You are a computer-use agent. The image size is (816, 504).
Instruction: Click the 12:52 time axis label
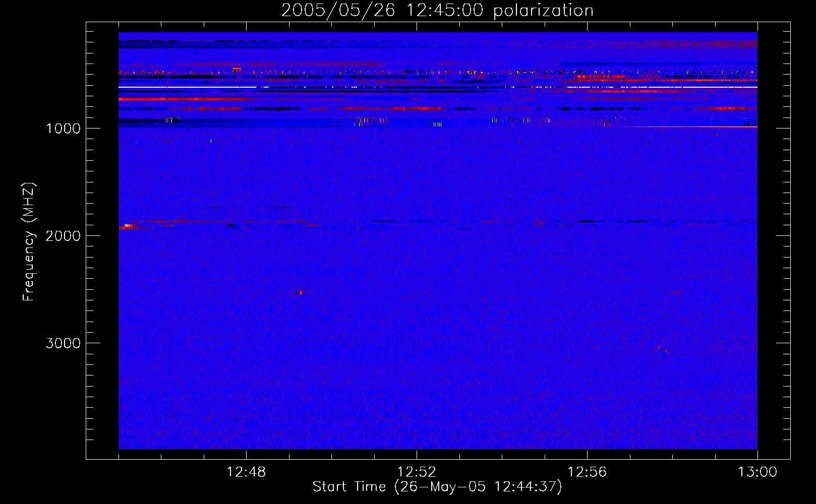(417, 472)
